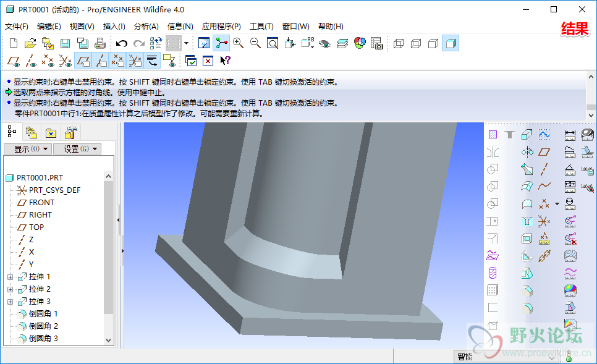Select the Shell tool
Viewport: 597px width, 364px height.
(x=527, y=239)
